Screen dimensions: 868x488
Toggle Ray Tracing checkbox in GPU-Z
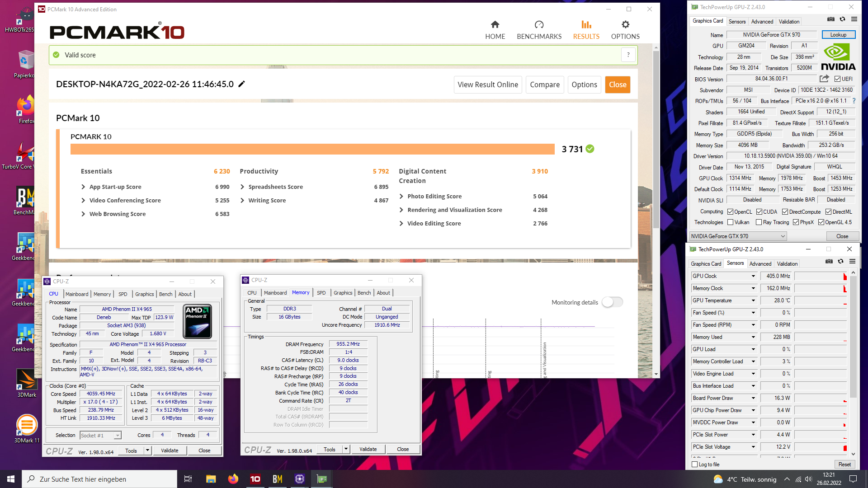(759, 222)
